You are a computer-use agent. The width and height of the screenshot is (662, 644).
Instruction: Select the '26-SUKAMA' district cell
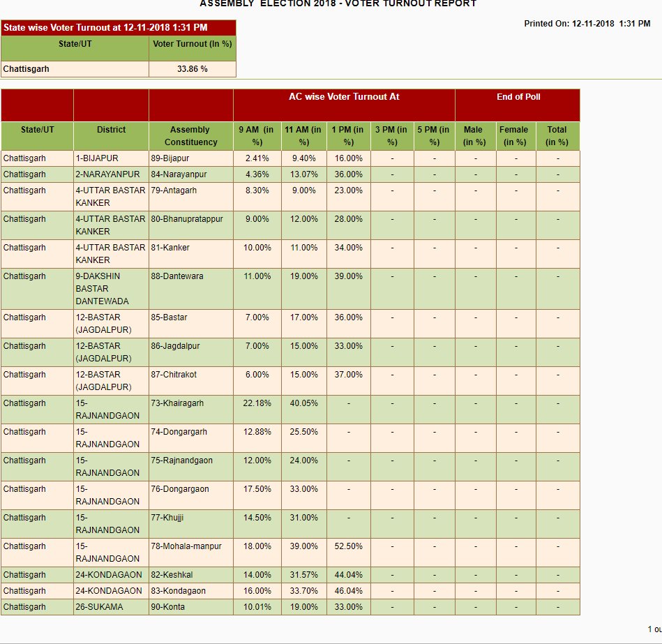pos(99,607)
